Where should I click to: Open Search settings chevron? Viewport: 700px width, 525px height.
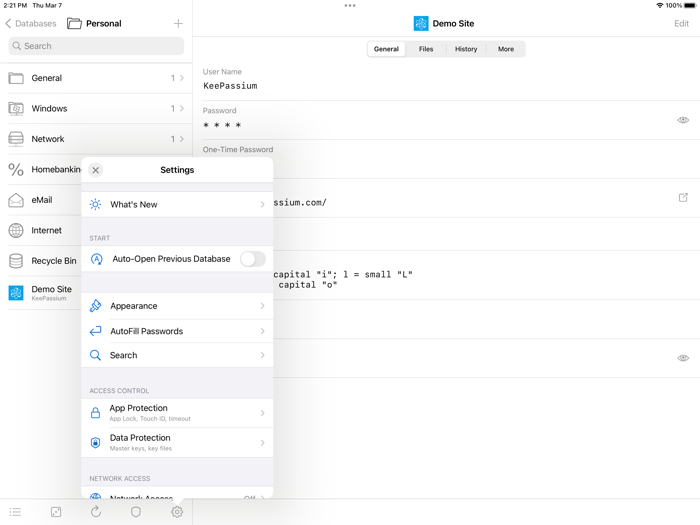tap(262, 355)
